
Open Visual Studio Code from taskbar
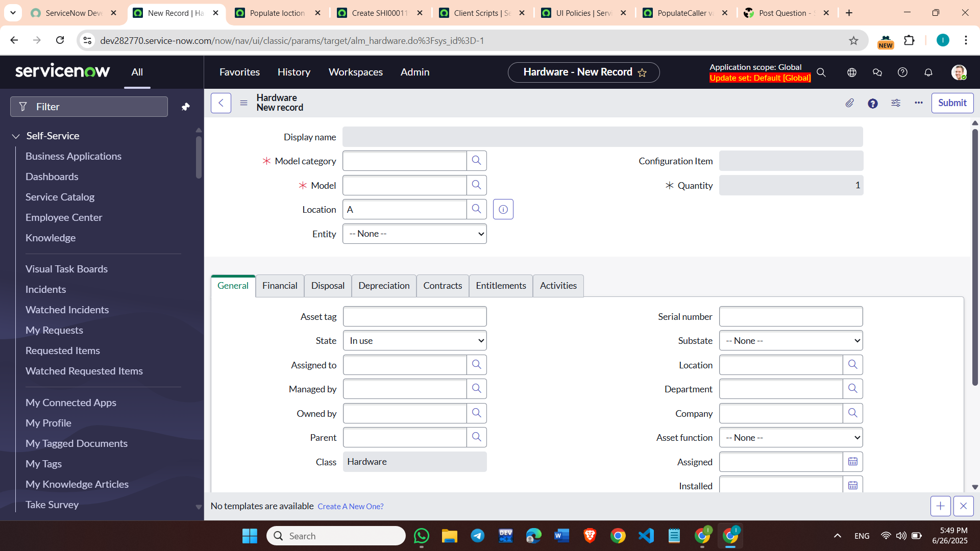646,536
